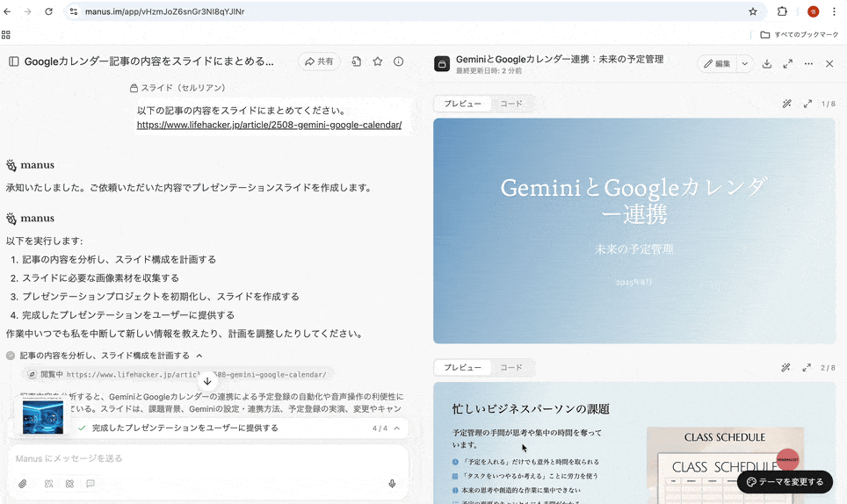The height and width of the screenshot is (504, 847).
Task: Click the magic wand on slide 1
Action: coord(786,104)
